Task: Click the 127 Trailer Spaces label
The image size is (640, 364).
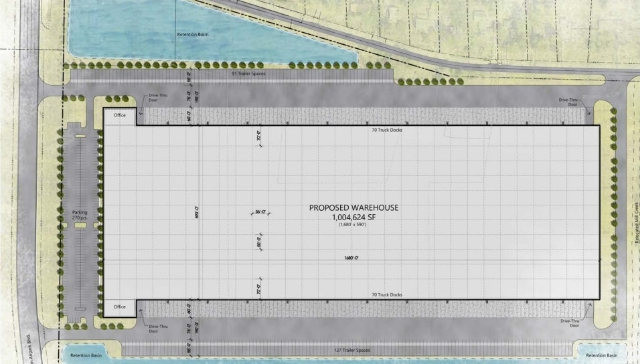Action: point(351,350)
